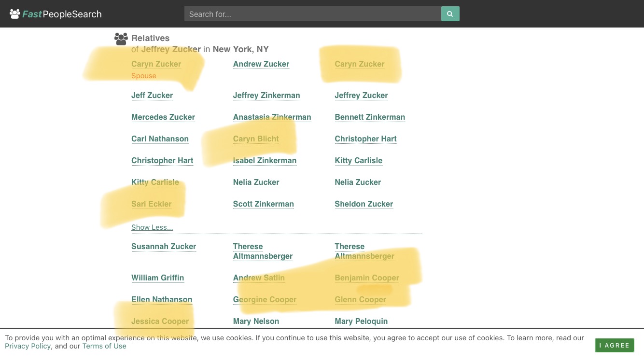
Task: Open the Privacy Policy link
Action: click(x=28, y=346)
